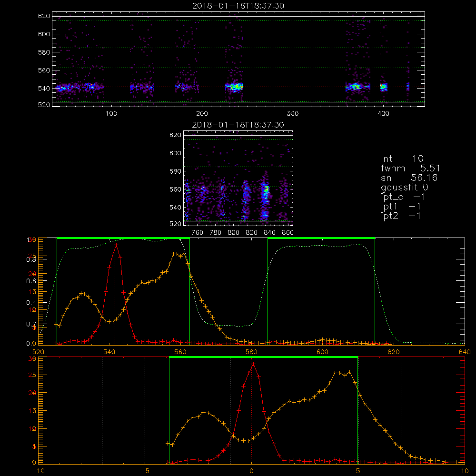Image resolution: width=476 pixels, height=476 pixels.
Task: Click x-axis label 400 under top image
Action: (383, 114)
